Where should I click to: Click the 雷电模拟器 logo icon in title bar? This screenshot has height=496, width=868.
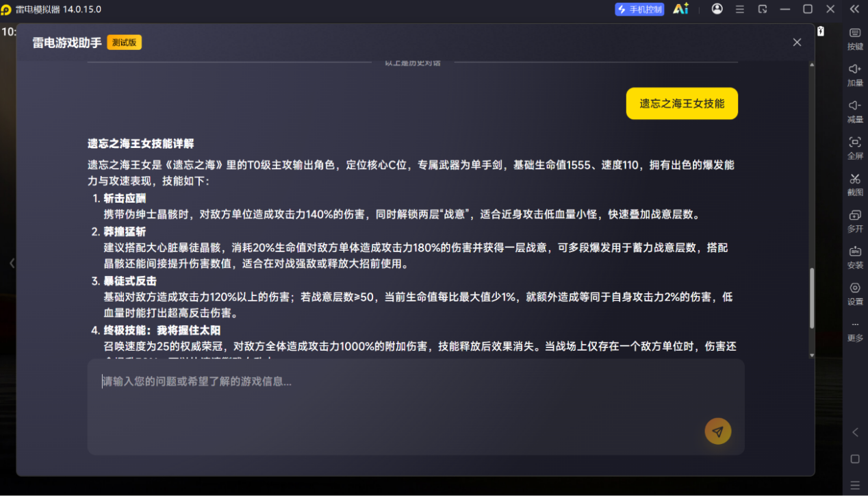point(6,10)
